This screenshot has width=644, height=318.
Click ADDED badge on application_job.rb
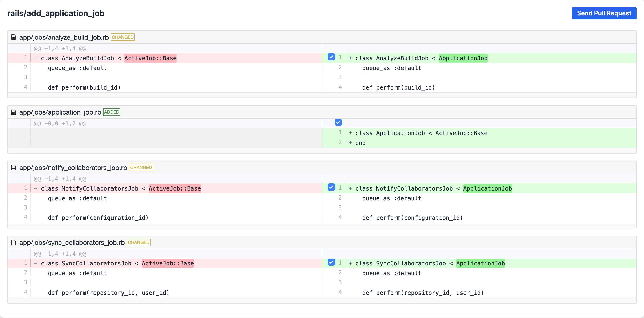(x=112, y=112)
